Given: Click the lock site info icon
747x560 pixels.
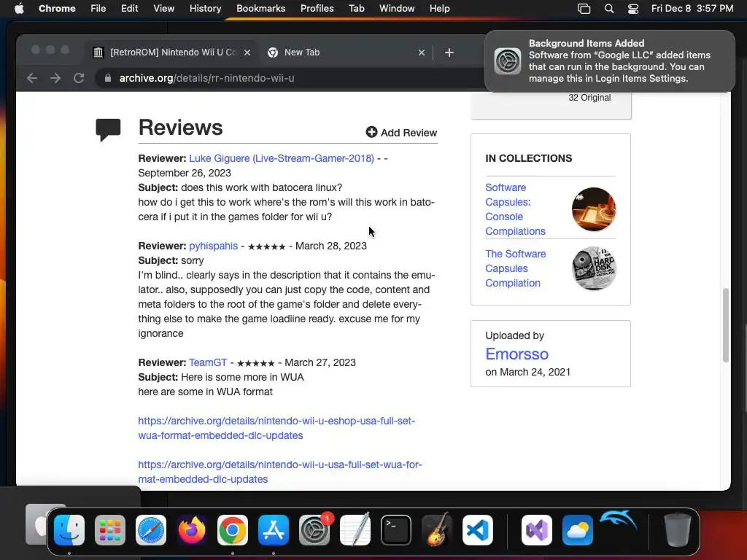Looking at the screenshot, I should [x=108, y=78].
